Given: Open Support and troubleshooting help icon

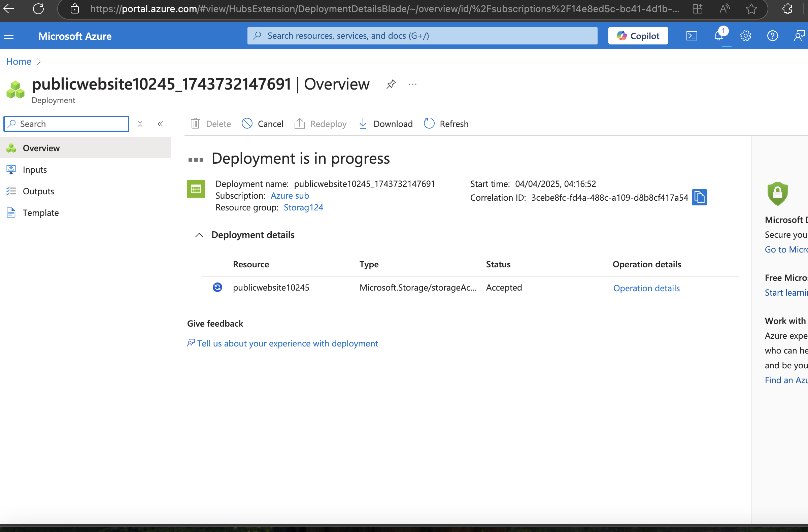Looking at the screenshot, I should pyautogui.click(x=772, y=36).
